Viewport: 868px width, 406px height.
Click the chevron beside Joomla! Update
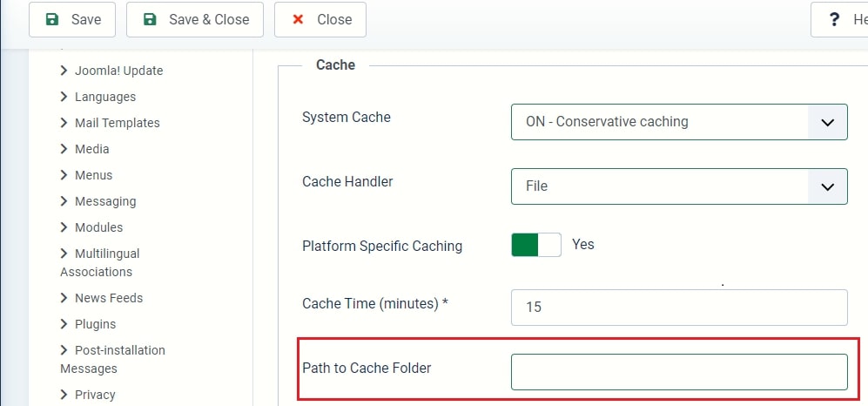tap(64, 71)
